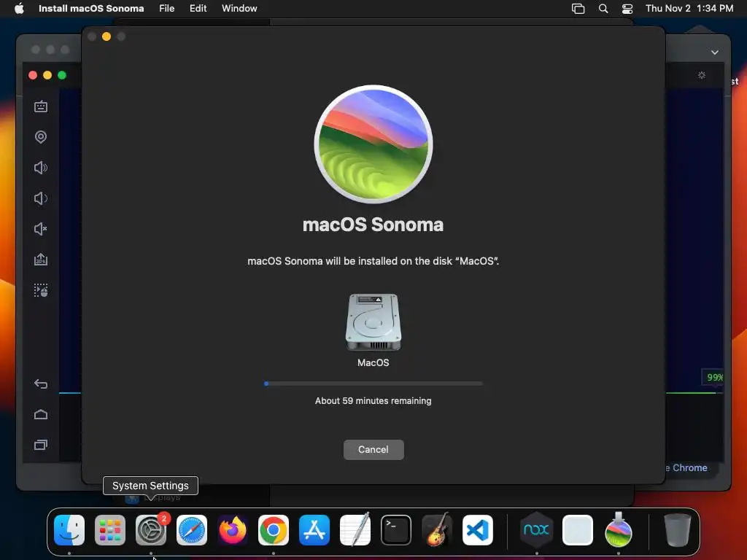Click the Stage Manager windows icon in menu bar
The image size is (747, 560).
[578, 9]
